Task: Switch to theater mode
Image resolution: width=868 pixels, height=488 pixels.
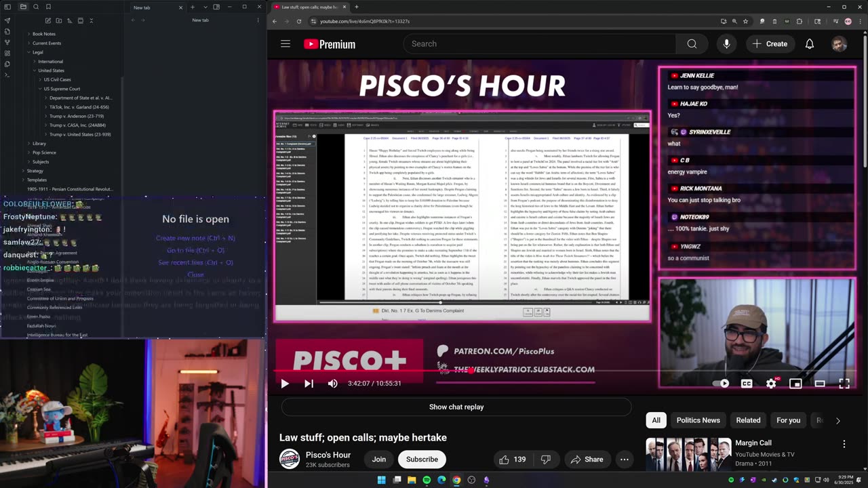Action: point(820,384)
